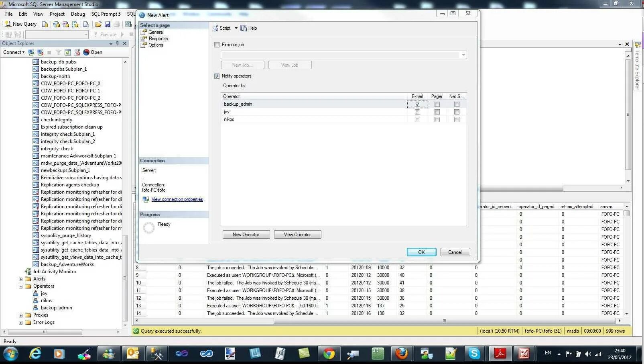
Task: Pin the Object Explorer panel with pushpin
Action: point(117,43)
